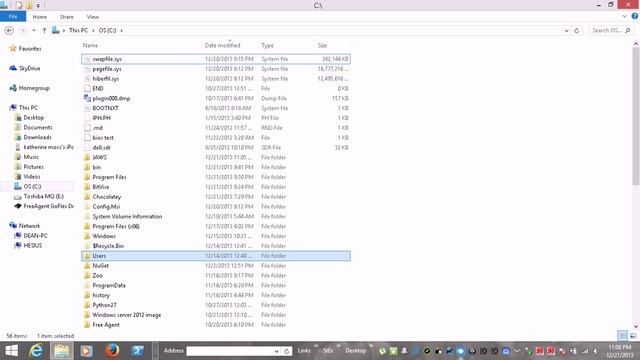This screenshot has width=640, height=360.
Task: Refresh the OS (C:) folder listing
Action: click(x=577, y=31)
